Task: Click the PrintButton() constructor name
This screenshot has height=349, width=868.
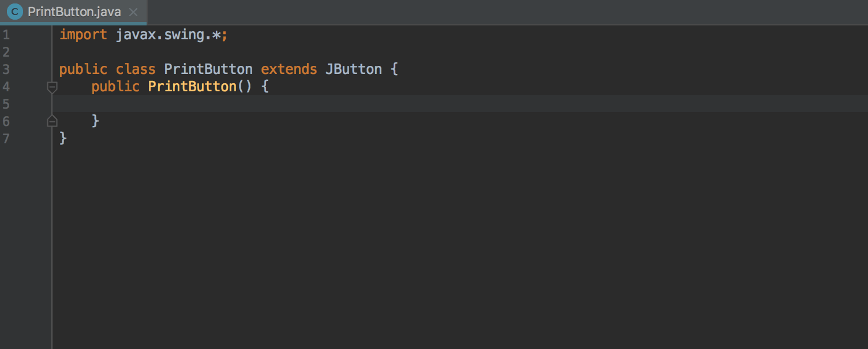Action: coord(192,87)
